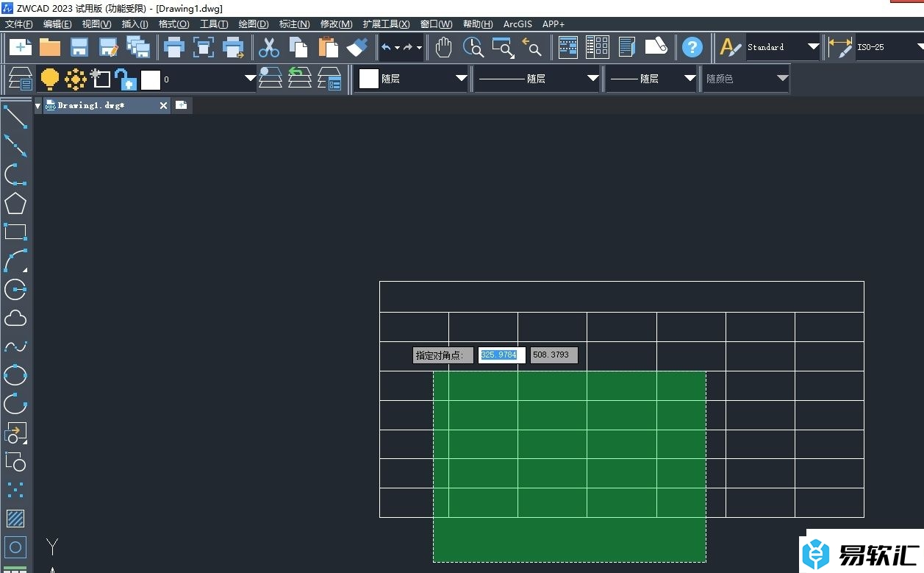The width and height of the screenshot is (924, 573).
Task: Copy selection with the copy icon
Action: tap(298, 48)
